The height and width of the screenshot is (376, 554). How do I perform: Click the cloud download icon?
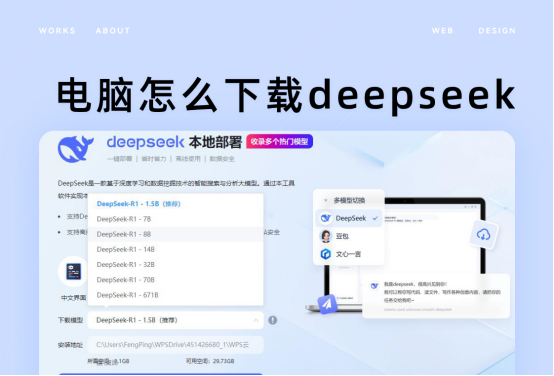[484, 234]
